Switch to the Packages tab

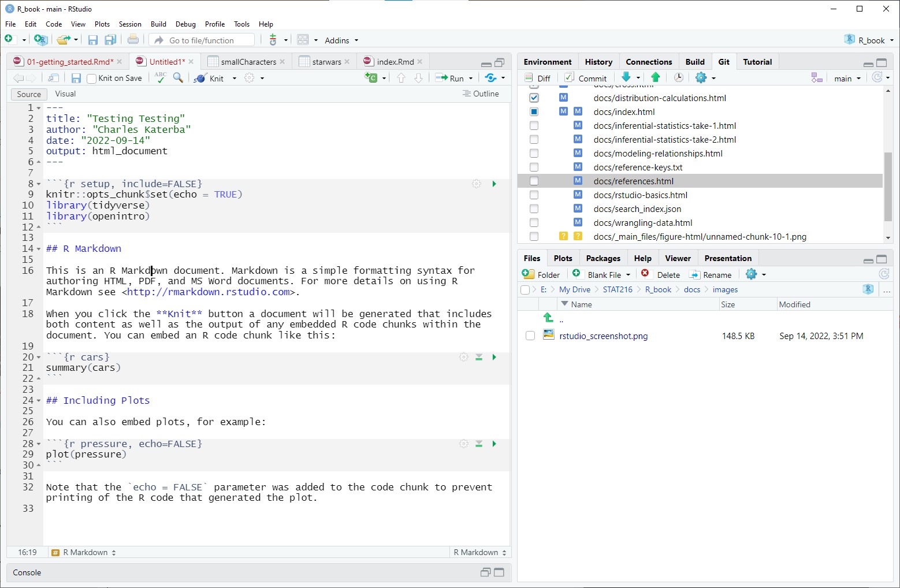click(603, 258)
